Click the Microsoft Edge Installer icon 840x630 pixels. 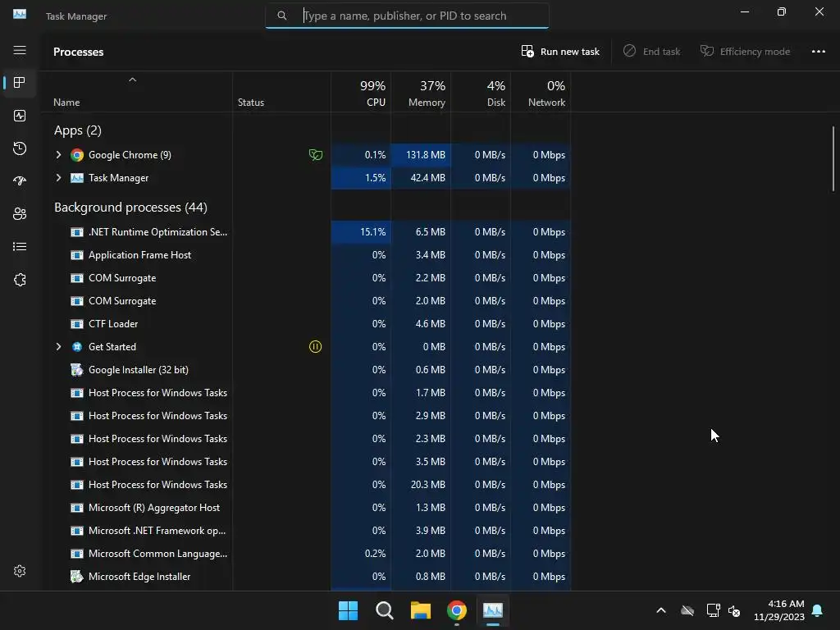(x=77, y=577)
